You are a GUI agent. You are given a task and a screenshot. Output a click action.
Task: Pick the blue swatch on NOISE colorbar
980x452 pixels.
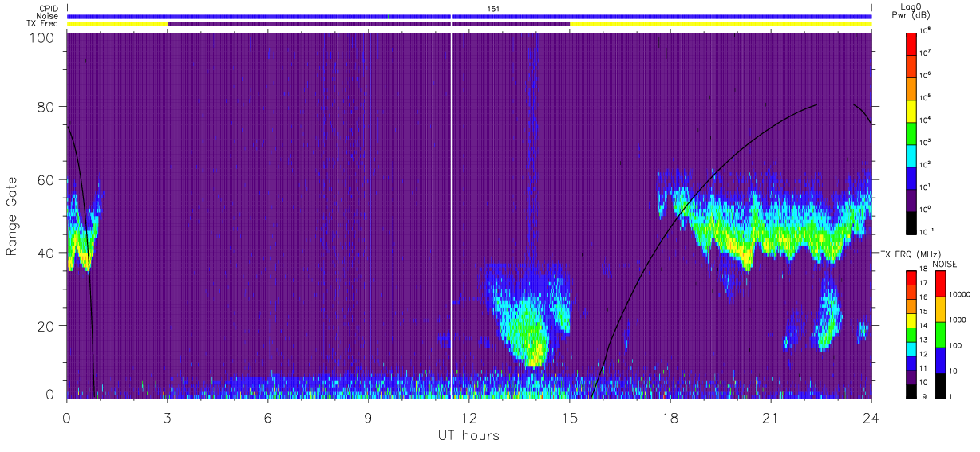click(x=939, y=360)
